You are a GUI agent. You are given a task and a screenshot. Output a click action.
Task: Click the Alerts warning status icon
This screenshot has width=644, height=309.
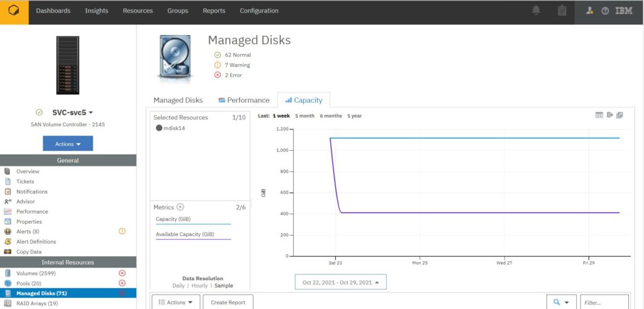pyautogui.click(x=122, y=232)
